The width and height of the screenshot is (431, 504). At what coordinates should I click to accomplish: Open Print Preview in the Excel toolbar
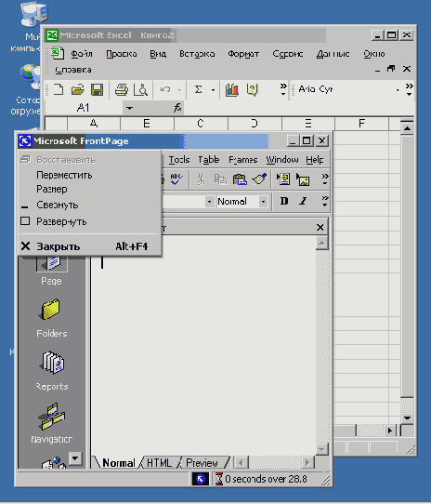click(140, 89)
